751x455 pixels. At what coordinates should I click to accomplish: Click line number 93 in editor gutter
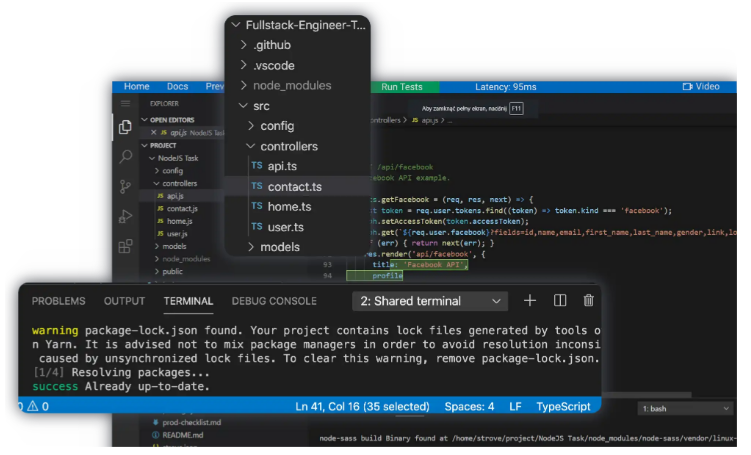pos(328,264)
